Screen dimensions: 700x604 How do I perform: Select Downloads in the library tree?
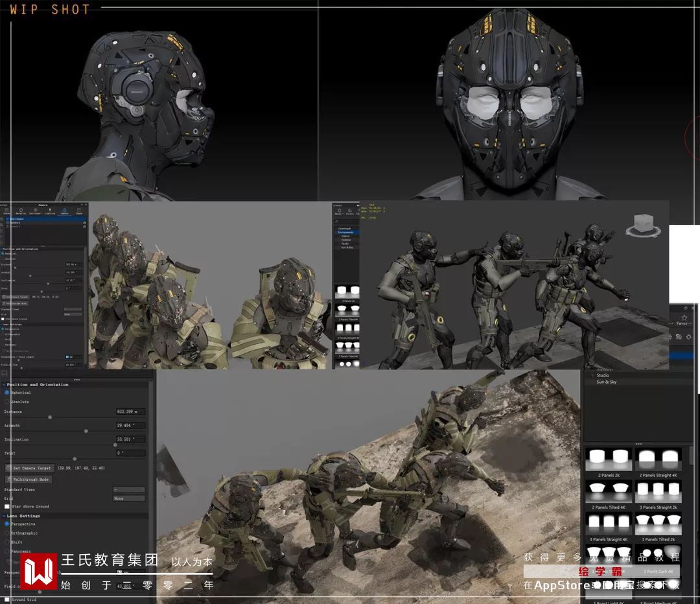[344, 229]
